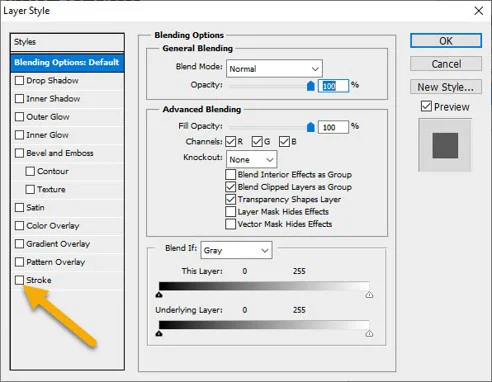Open Bevel and Emboss settings label
Image resolution: width=492 pixels, height=382 pixels.
[x=60, y=153]
